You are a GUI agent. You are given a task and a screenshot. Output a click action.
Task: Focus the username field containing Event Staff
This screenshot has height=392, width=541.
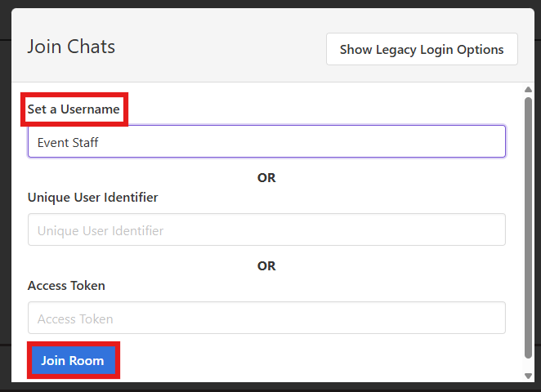pos(266,141)
